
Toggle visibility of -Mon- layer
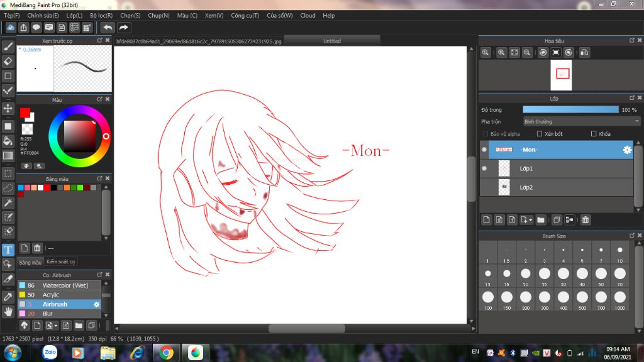(484, 150)
